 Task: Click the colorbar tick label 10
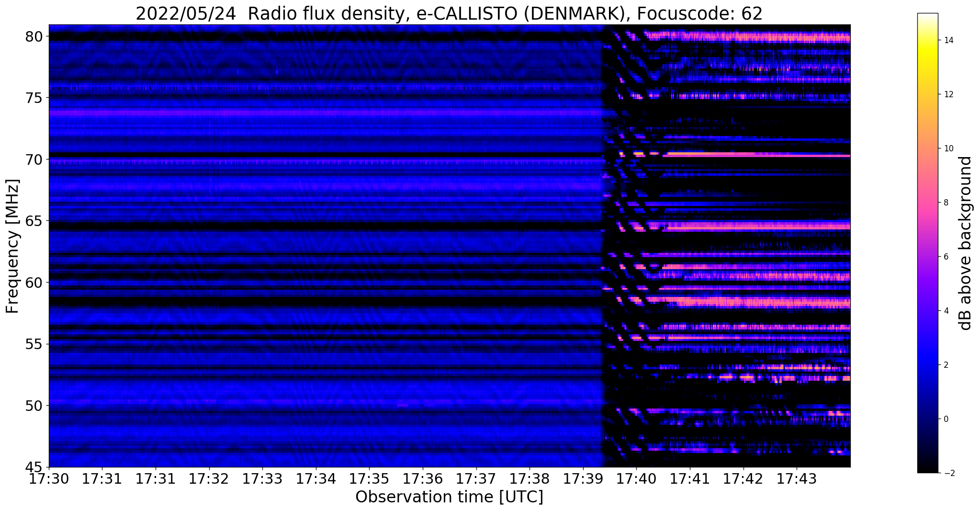point(948,148)
